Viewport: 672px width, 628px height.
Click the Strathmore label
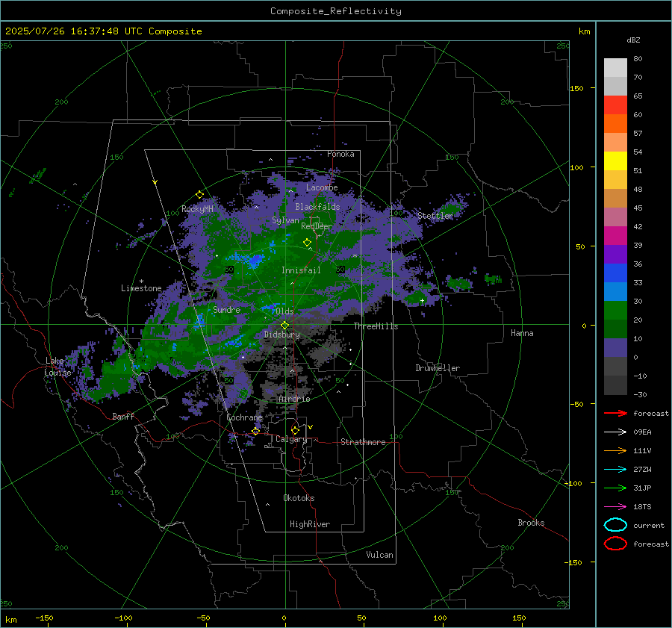[x=363, y=442]
